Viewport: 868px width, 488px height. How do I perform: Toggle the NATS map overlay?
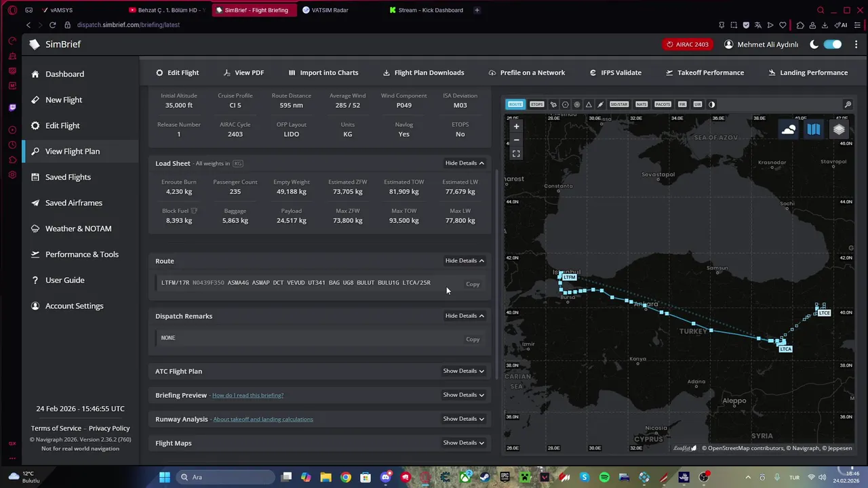(642, 104)
